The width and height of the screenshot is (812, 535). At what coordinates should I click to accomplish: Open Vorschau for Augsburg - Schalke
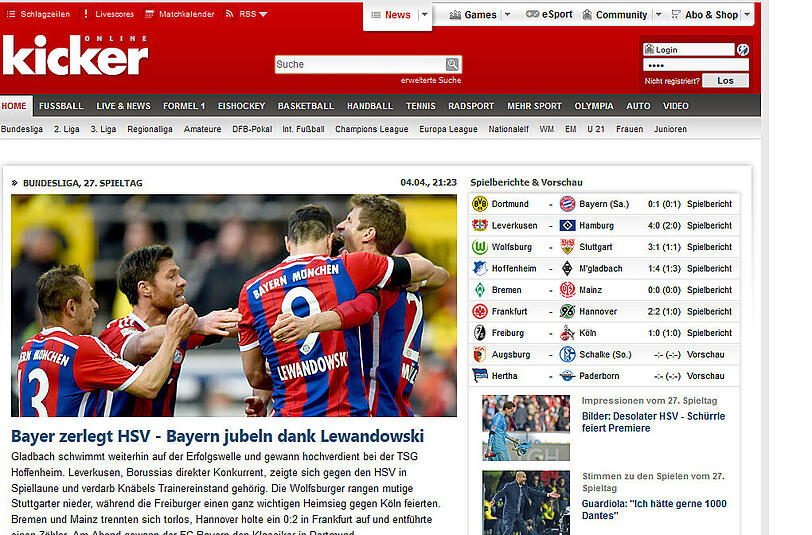coord(705,355)
